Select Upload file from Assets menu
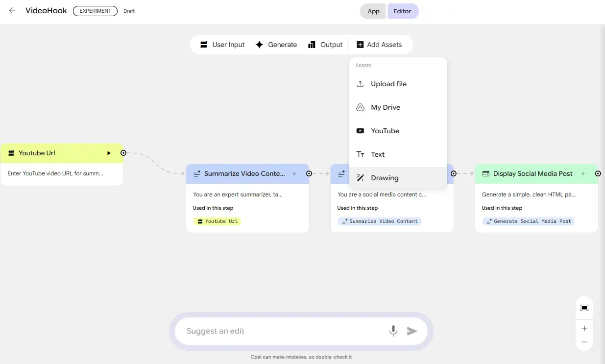This screenshot has height=364, width=605. (x=388, y=84)
